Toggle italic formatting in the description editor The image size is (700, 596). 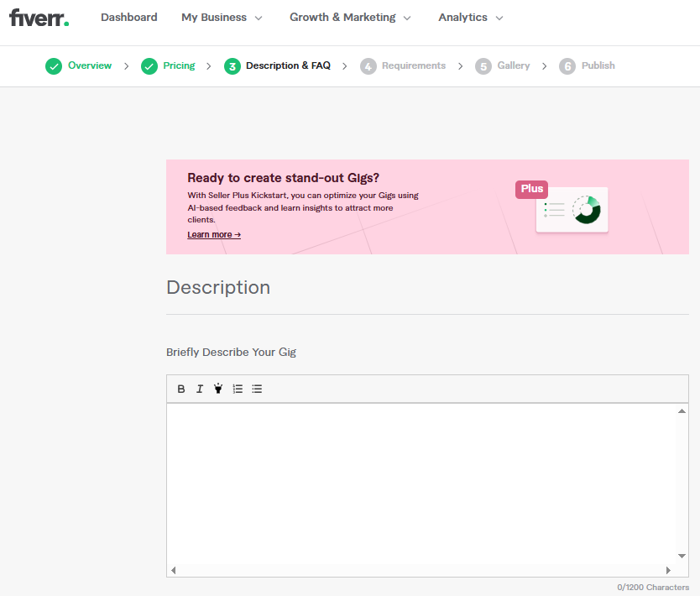(x=200, y=389)
